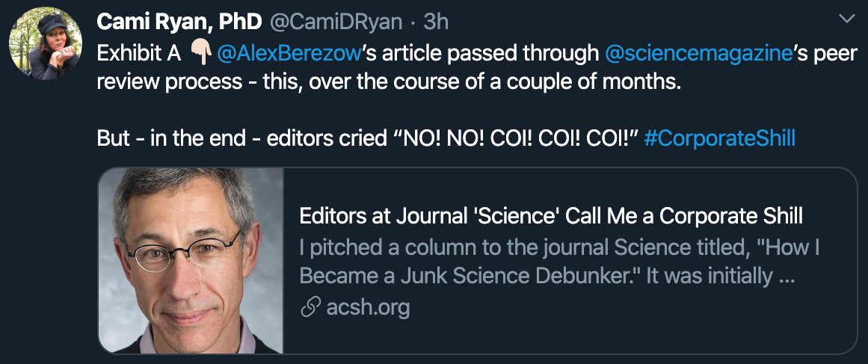The image size is (868, 364).
Task: Click the sentence 'But - in the end'
Action: (187, 139)
